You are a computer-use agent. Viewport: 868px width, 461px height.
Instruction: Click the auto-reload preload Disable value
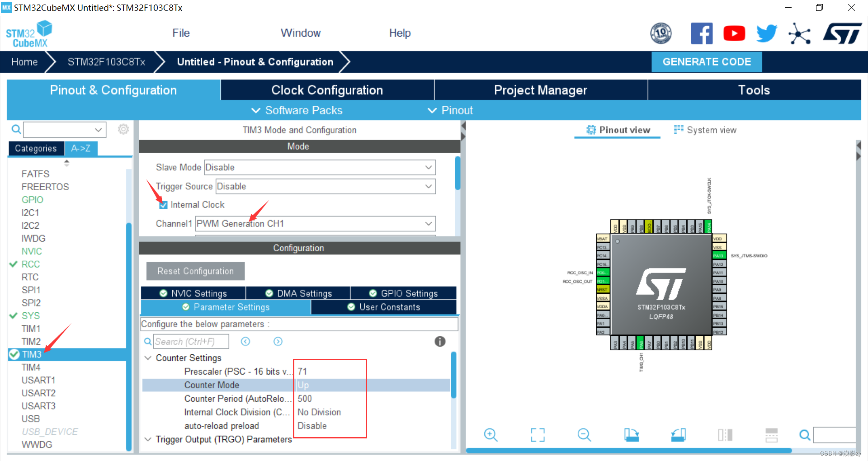(x=312, y=426)
